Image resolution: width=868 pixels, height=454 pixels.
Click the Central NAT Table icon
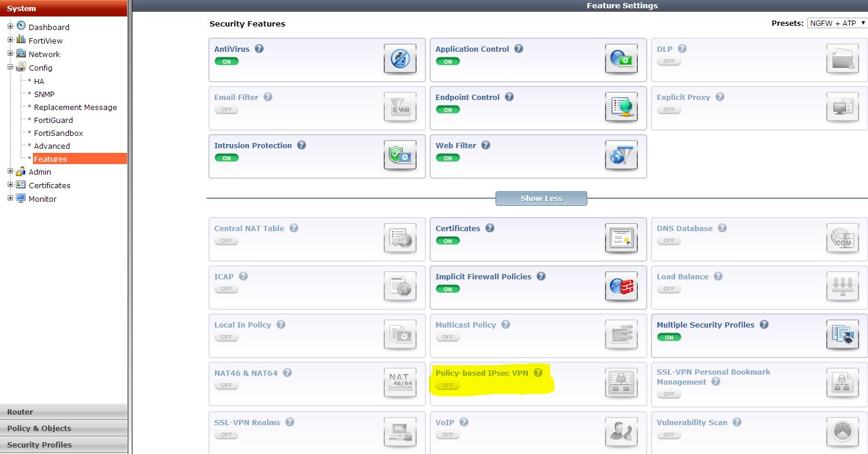click(x=400, y=238)
